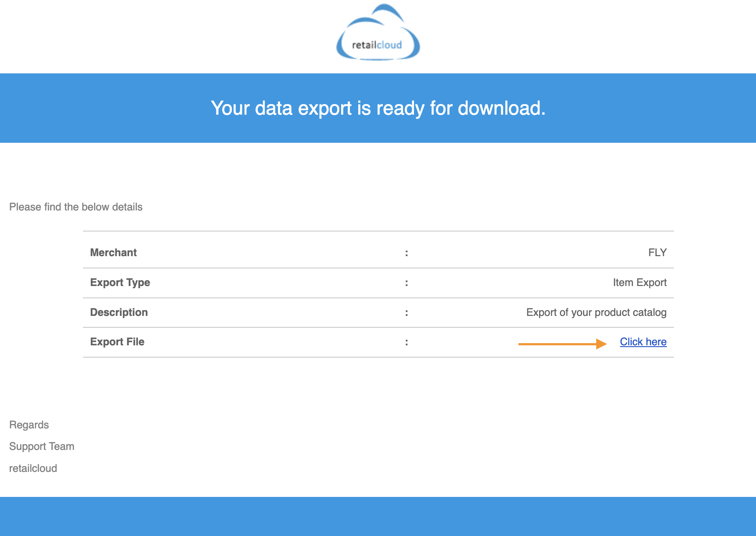Screen dimensions: 756x536
Task: Click the orange arrow pointing to the link
Action: tap(562, 344)
